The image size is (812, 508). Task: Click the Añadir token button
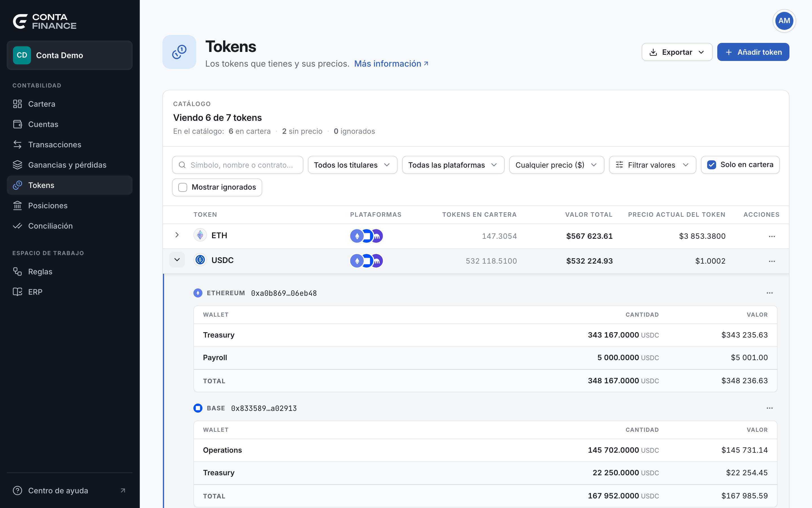(x=753, y=52)
